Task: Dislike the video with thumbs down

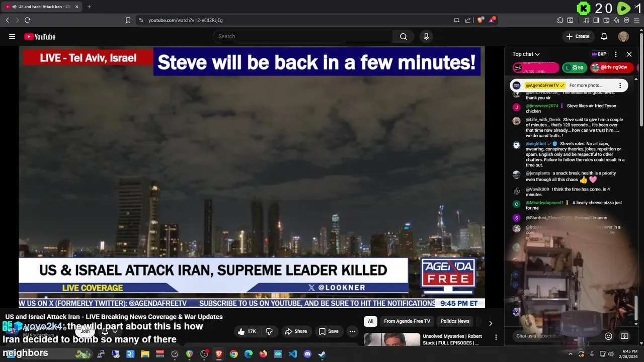Action: pyautogui.click(x=269, y=331)
